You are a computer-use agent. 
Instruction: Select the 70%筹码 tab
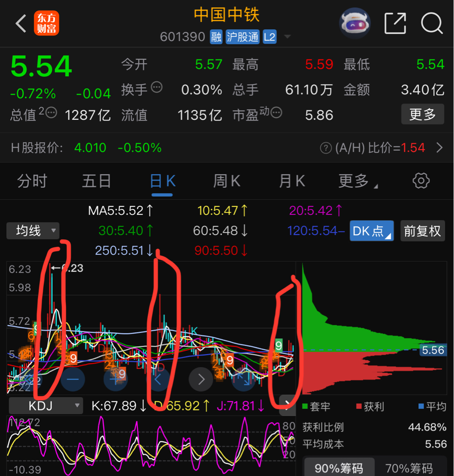pyautogui.click(x=409, y=468)
